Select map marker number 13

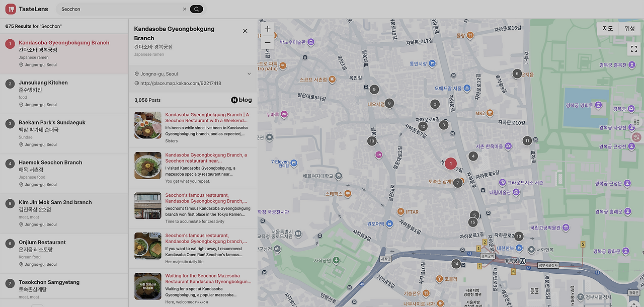pyautogui.click(x=372, y=141)
